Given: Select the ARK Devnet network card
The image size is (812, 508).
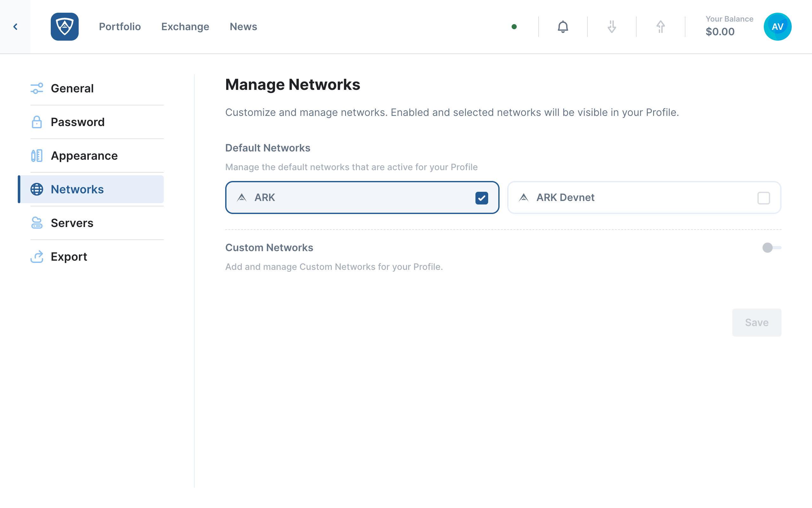Looking at the screenshot, I should (644, 197).
